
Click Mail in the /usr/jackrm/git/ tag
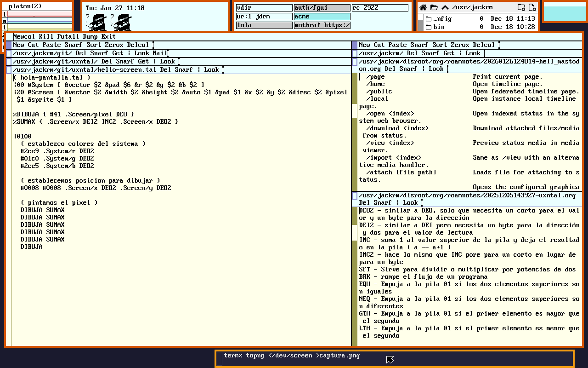coord(160,53)
